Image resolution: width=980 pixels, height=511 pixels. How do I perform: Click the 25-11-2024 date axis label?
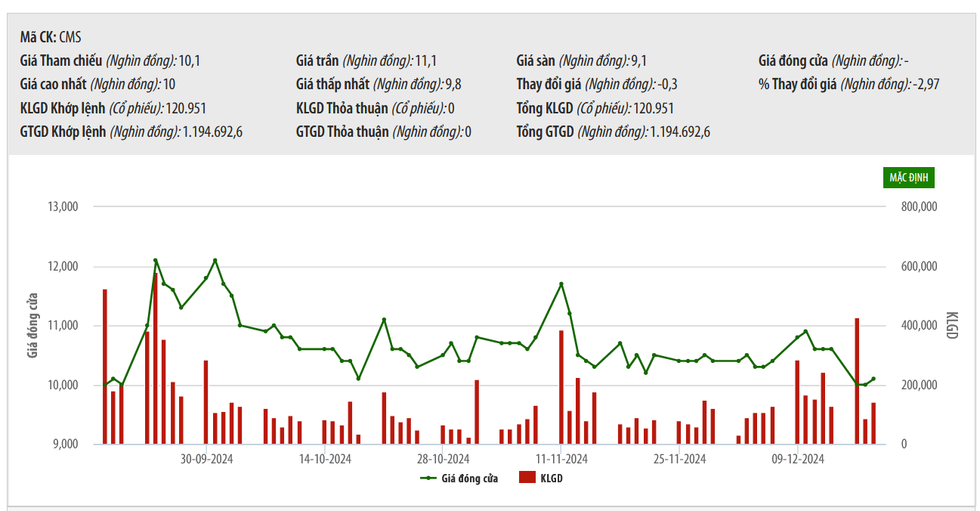click(x=680, y=459)
